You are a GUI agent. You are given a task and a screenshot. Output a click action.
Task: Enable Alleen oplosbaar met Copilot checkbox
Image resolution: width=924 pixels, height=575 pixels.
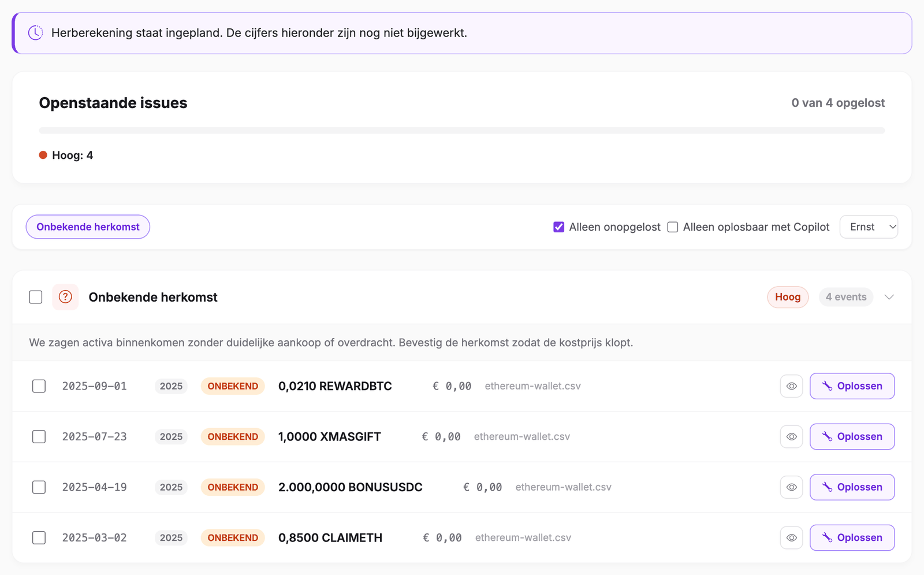[x=673, y=227]
